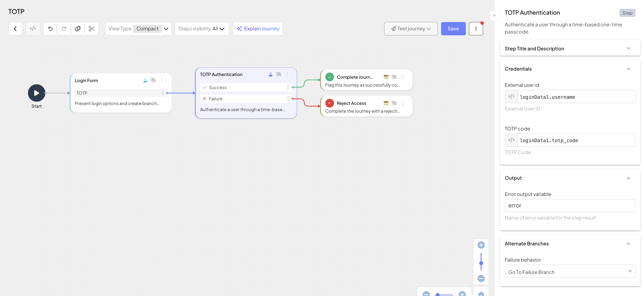Open the Test journey menu
Image resolution: width=644 pixels, height=296 pixels.
pos(411,29)
